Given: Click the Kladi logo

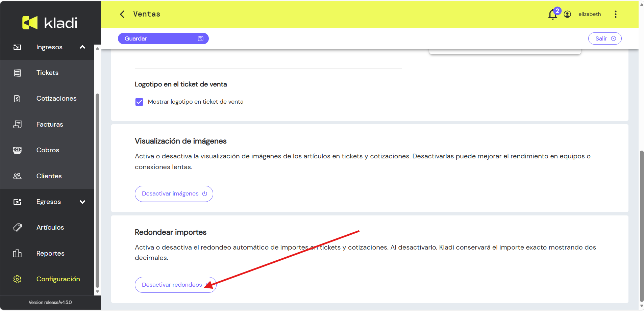Looking at the screenshot, I should click(x=50, y=23).
